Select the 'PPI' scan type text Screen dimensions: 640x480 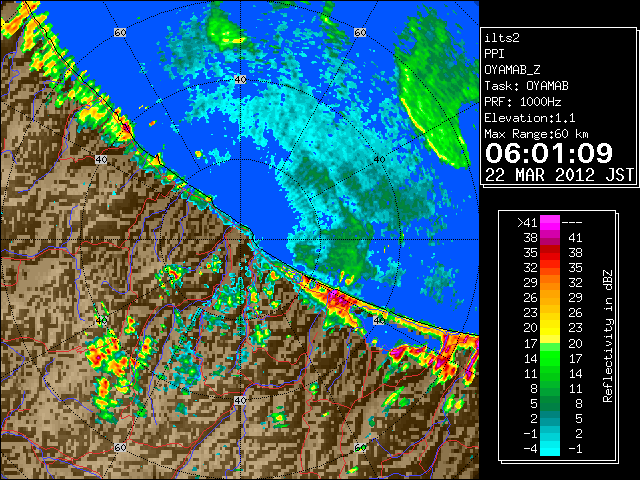[494, 54]
